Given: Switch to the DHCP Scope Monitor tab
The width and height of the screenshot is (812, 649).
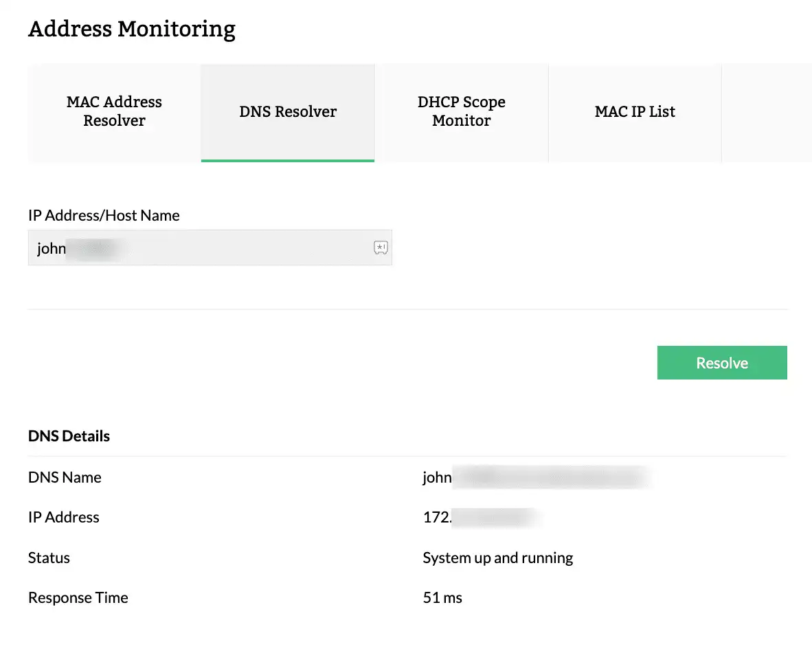Looking at the screenshot, I should (462, 112).
